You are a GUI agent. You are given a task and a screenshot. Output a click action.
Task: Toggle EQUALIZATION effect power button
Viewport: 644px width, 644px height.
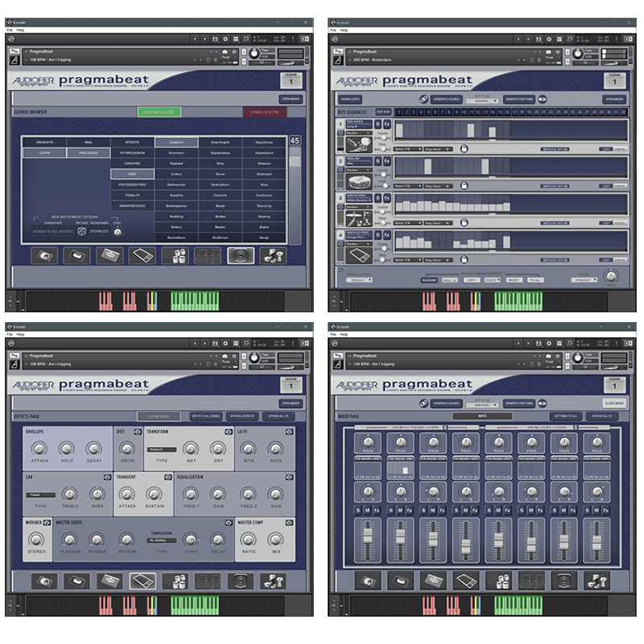(x=290, y=477)
